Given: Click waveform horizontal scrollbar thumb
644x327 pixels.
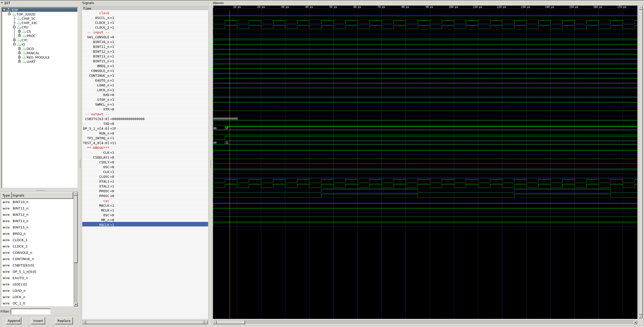Looking at the screenshot, I should pos(231,322).
